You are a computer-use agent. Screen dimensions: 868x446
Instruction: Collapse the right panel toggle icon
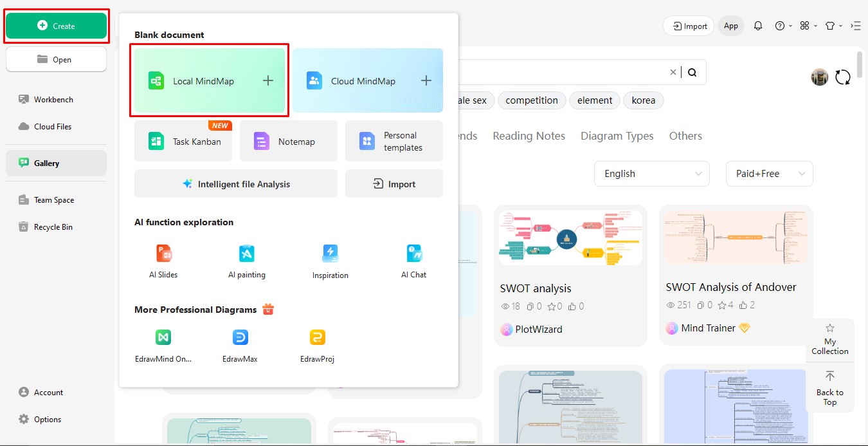[855, 26]
